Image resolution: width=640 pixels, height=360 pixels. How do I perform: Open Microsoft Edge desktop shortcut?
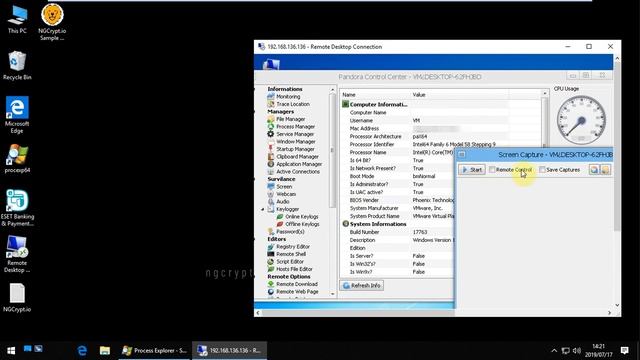pyautogui.click(x=17, y=115)
